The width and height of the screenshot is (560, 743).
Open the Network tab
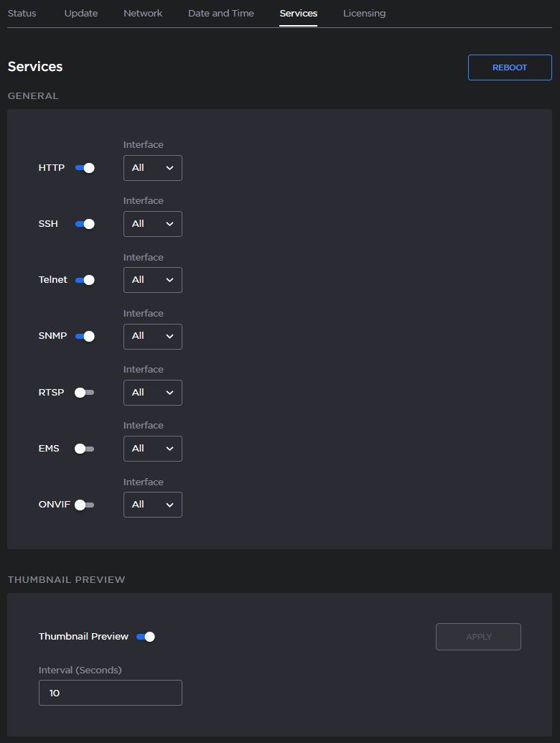[x=143, y=14]
